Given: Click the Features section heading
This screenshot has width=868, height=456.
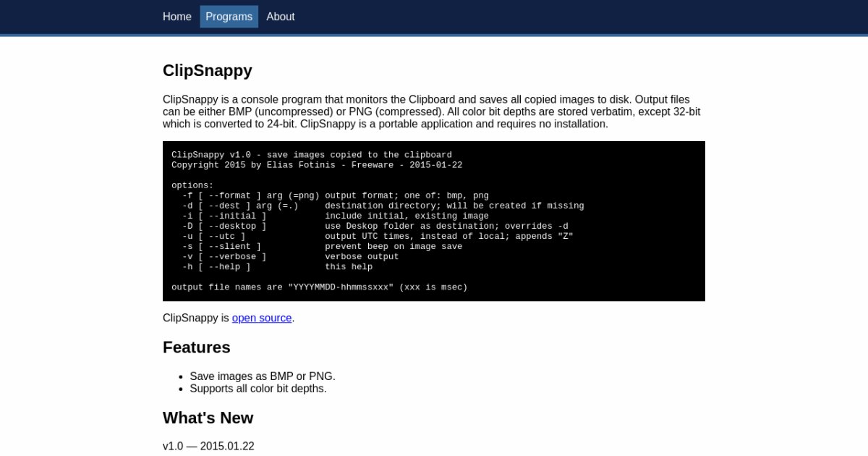Looking at the screenshot, I should [x=197, y=347].
